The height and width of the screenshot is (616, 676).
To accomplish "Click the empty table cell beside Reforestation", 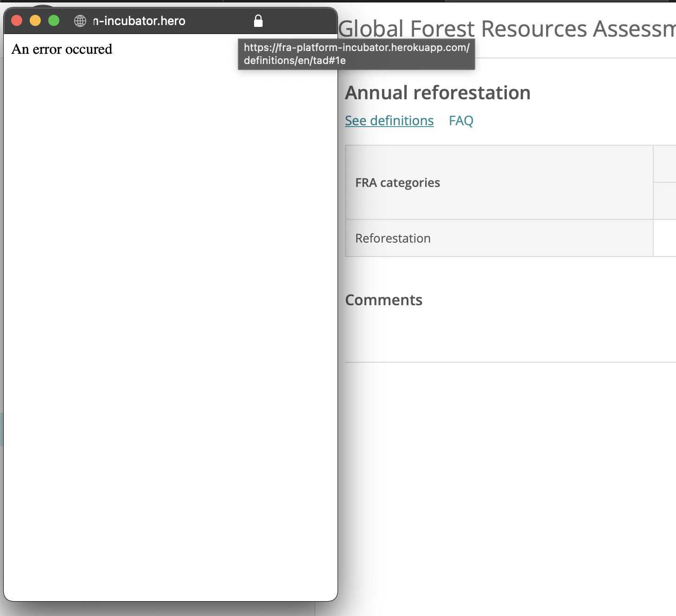I will 665,238.
